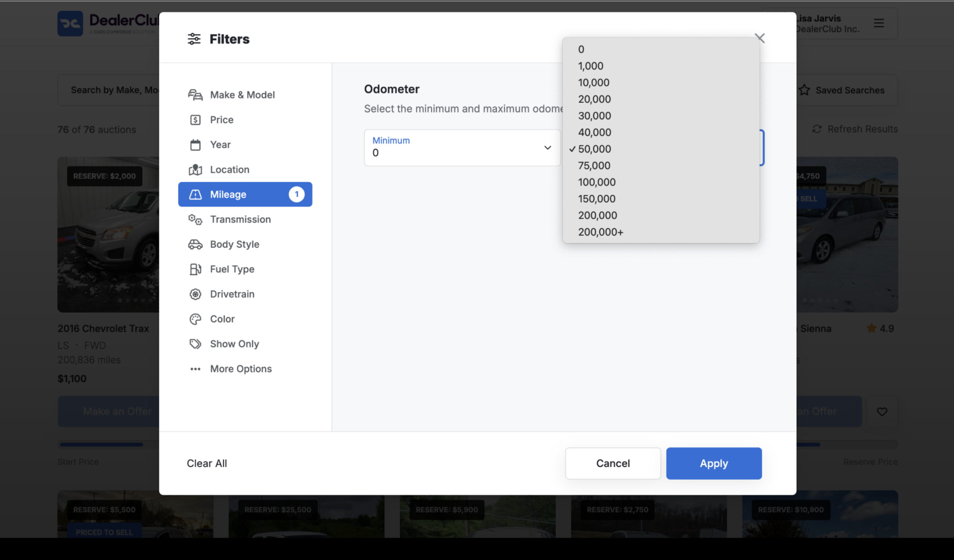The height and width of the screenshot is (560, 954).
Task: Apply the selected filters
Action: click(714, 463)
